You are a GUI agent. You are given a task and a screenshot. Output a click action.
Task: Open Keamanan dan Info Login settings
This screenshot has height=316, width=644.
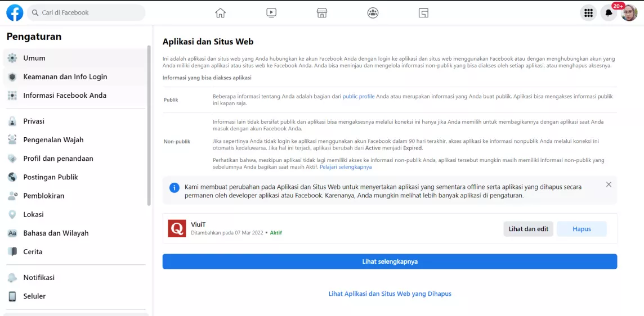point(75,76)
